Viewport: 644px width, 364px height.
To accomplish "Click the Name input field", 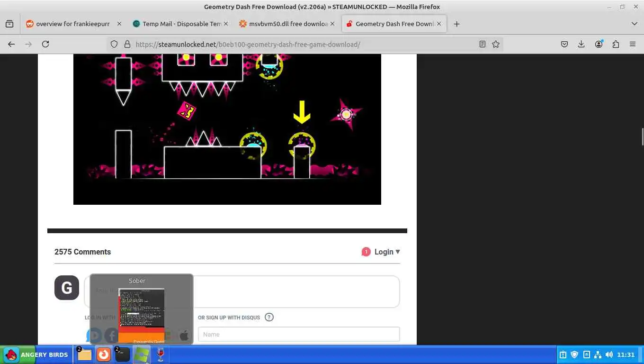I will click(299, 334).
